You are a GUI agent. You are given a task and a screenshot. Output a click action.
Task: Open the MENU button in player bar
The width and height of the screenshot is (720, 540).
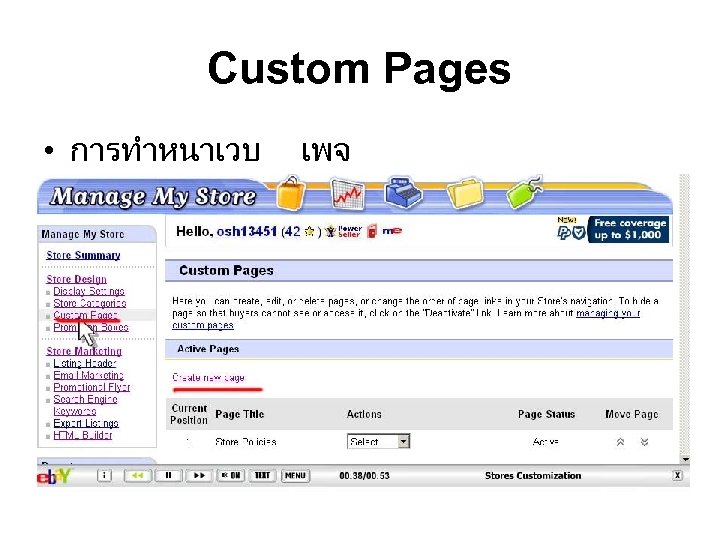point(295,475)
